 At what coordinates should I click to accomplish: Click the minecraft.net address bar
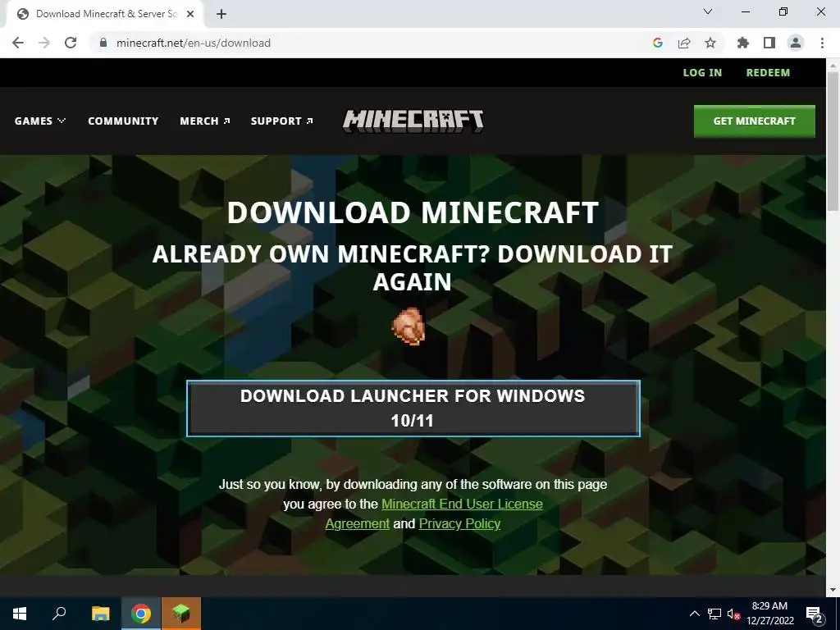pyautogui.click(x=370, y=43)
